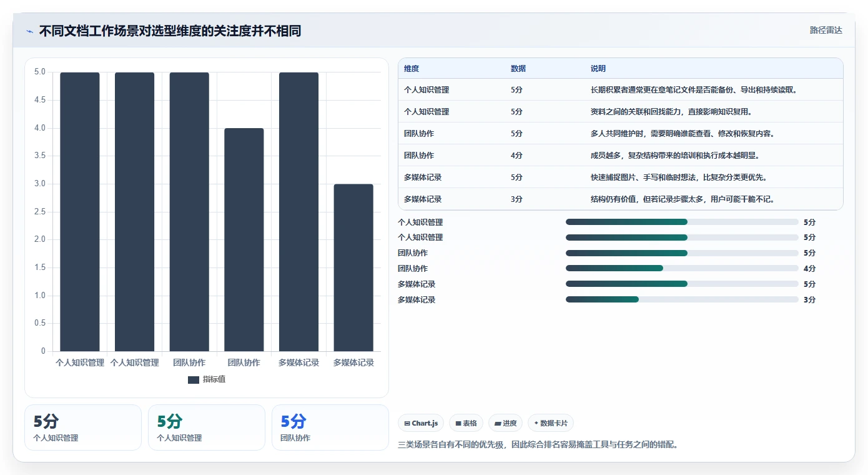This screenshot has width=868, height=475.
Task: Select the 表格 tag
Action: point(466,423)
